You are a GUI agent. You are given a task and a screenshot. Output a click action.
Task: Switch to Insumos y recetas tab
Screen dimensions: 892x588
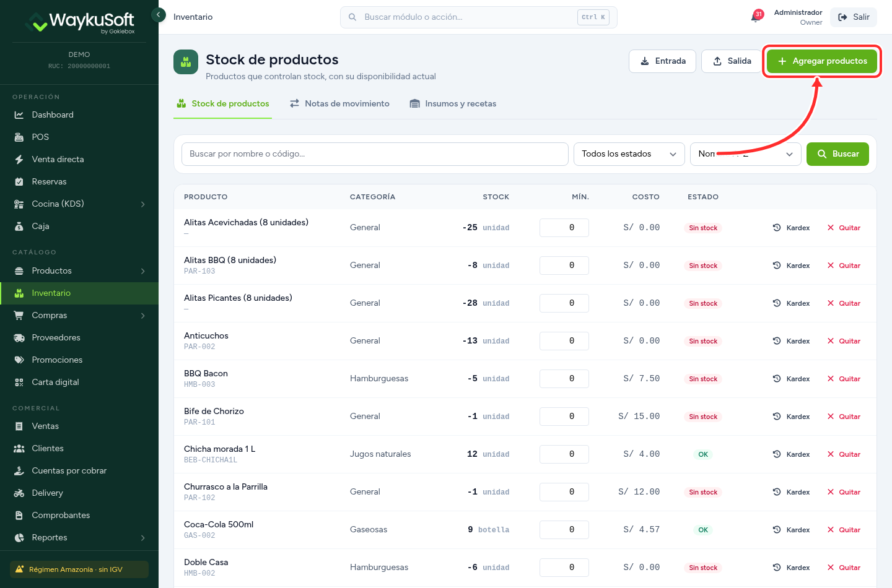pos(453,103)
